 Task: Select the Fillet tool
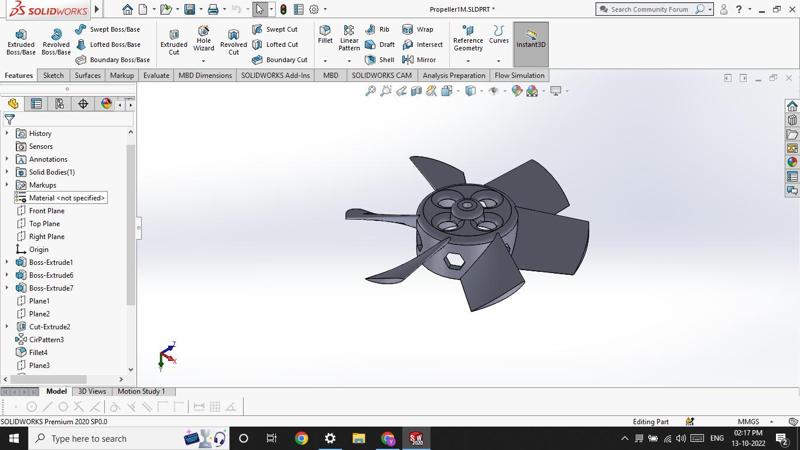325,34
